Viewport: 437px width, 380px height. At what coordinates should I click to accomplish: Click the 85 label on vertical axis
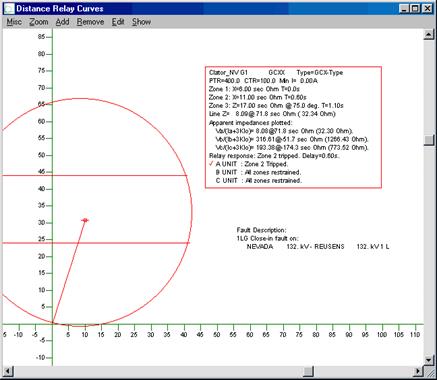[x=41, y=37]
